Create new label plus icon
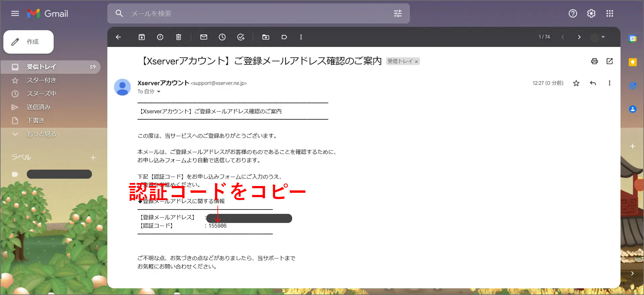The height and width of the screenshot is (295, 644). click(x=93, y=158)
